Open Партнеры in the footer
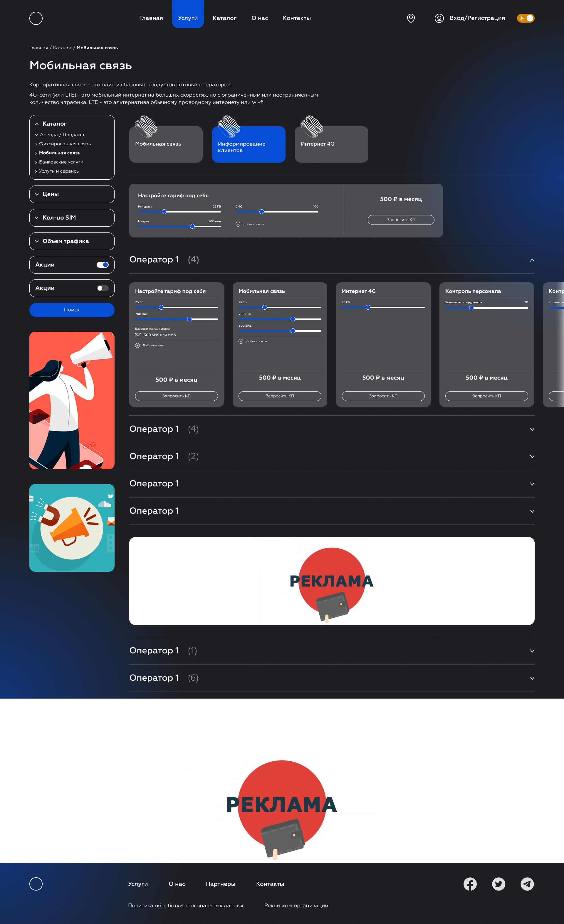The width and height of the screenshot is (564, 924). [221, 884]
